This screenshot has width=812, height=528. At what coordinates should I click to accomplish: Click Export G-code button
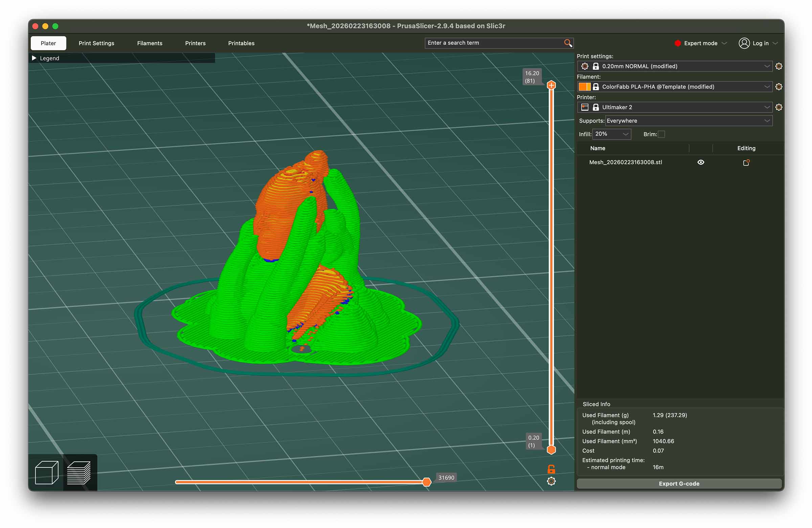pyautogui.click(x=679, y=483)
